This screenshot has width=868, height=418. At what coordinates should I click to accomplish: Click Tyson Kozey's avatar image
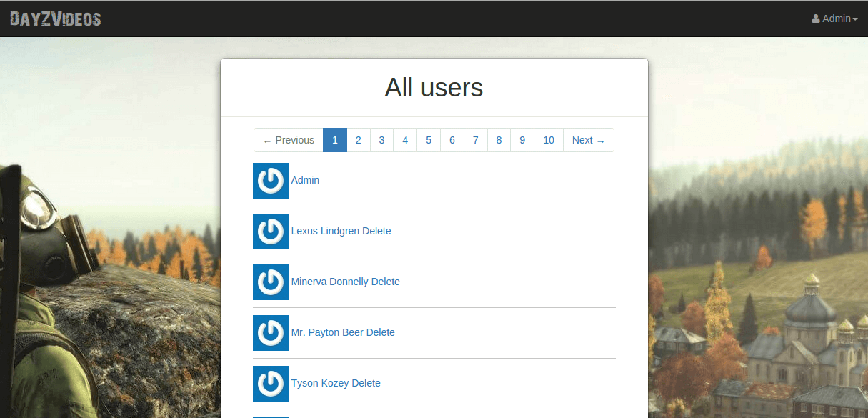pos(271,384)
